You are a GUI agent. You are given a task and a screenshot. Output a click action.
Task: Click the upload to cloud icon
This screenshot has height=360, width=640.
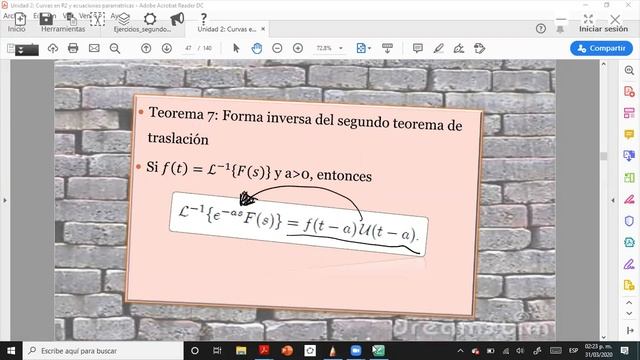point(53,48)
